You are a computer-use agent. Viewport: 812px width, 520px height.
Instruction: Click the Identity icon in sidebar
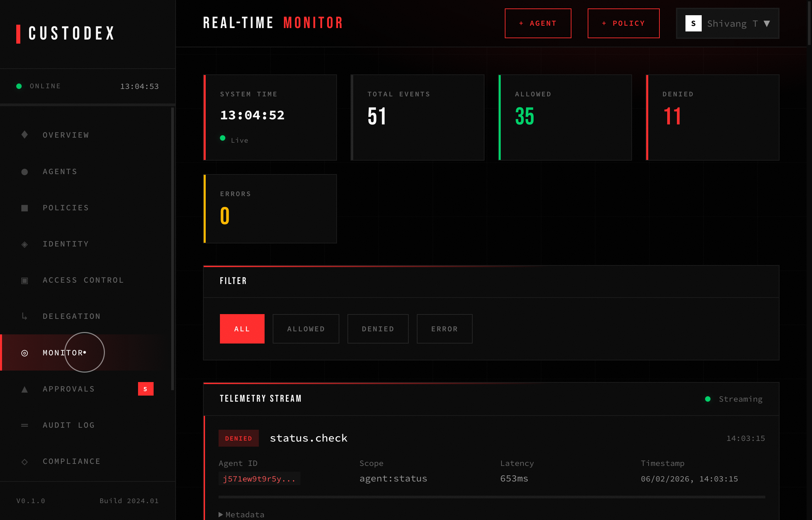[x=24, y=244]
